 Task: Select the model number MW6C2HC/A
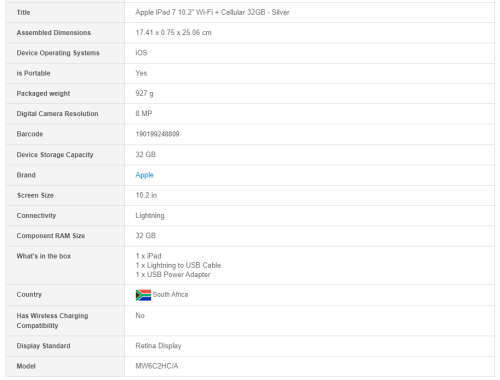click(x=157, y=366)
